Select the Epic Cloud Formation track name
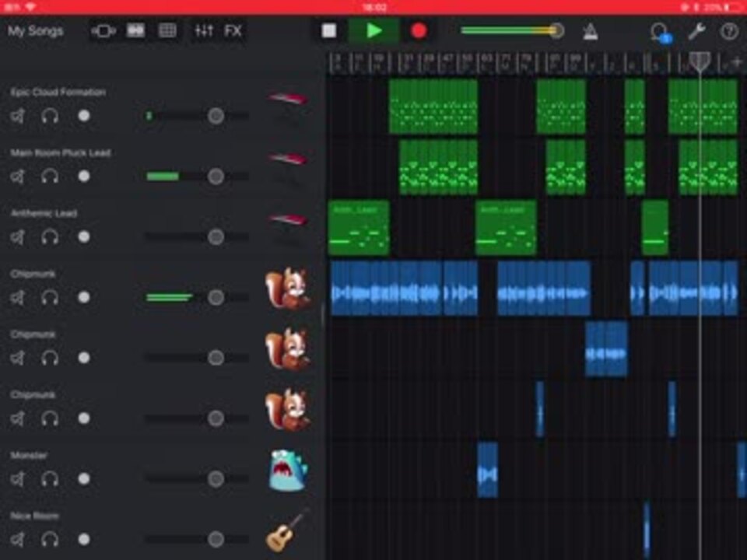747x560 pixels. point(58,92)
